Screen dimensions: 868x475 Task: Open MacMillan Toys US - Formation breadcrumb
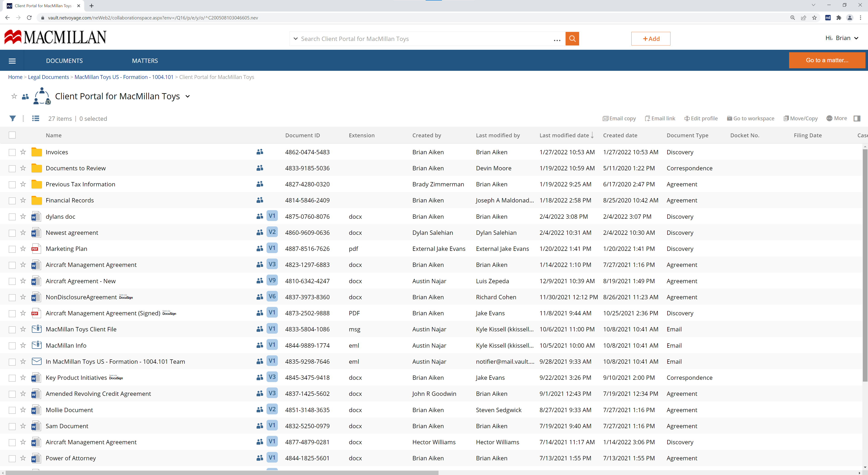point(124,77)
